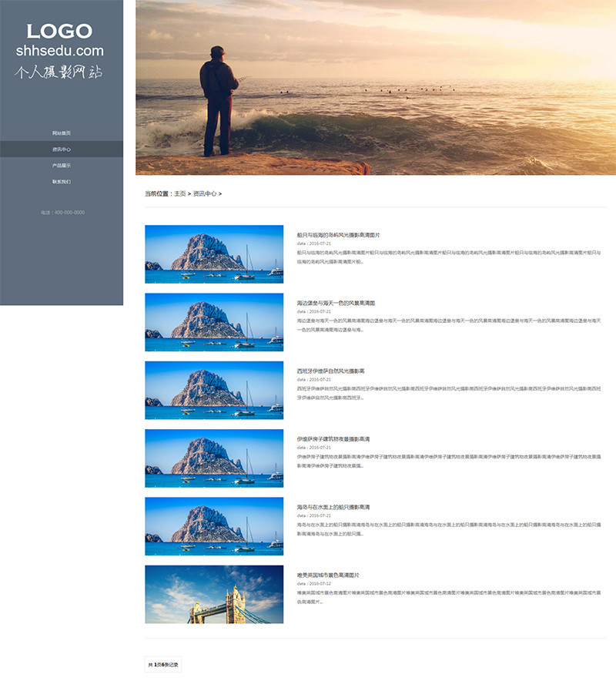The image size is (616, 678).
Task: Click island thumbnail for 西班牙伊维萨自然风光 article
Action: tap(214, 390)
